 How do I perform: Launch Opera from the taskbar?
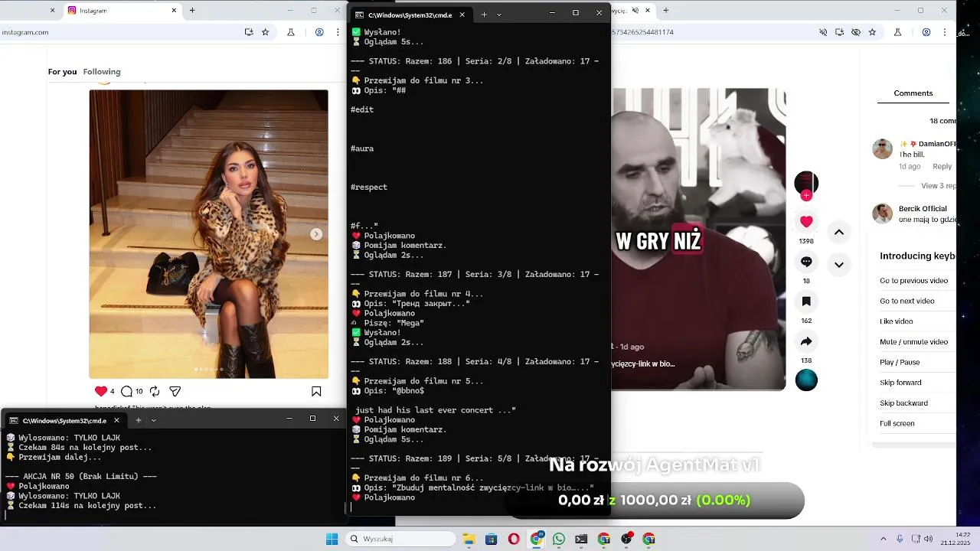pyautogui.click(x=514, y=539)
